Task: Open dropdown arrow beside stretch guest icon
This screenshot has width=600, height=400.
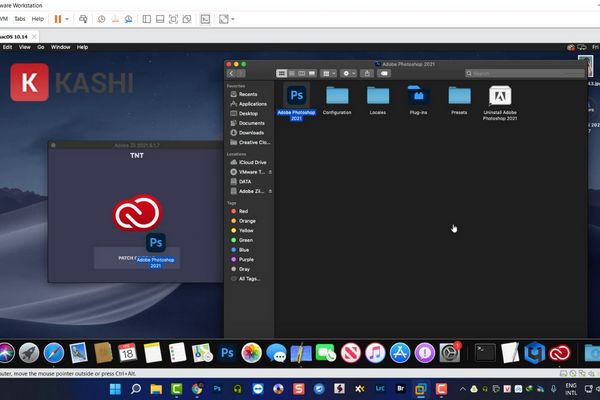Action: [233, 19]
